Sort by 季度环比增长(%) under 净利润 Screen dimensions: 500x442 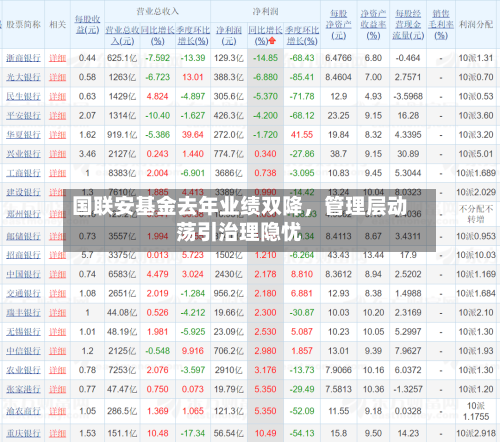302,36
